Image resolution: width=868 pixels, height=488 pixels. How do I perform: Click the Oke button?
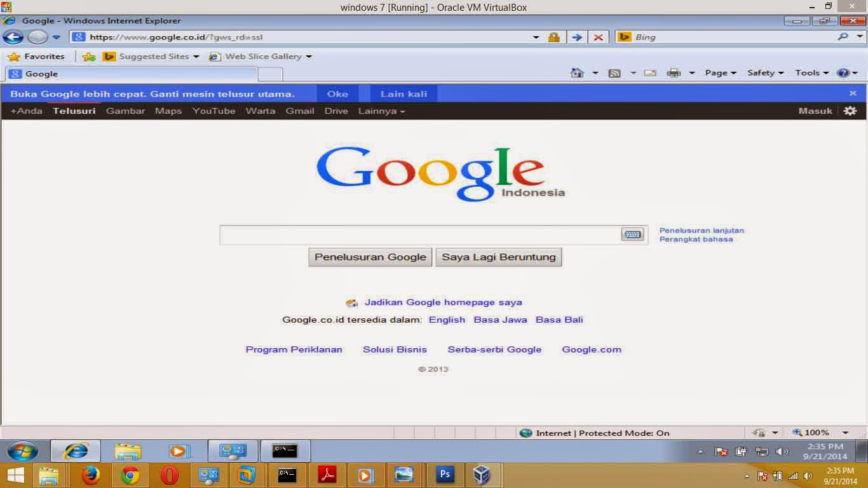click(x=337, y=93)
